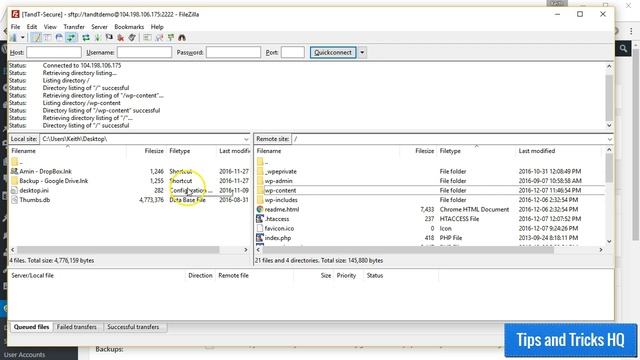Toggle the transfer queue display
Viewport: 640px width, 360px height.
(x=71, y=38)
